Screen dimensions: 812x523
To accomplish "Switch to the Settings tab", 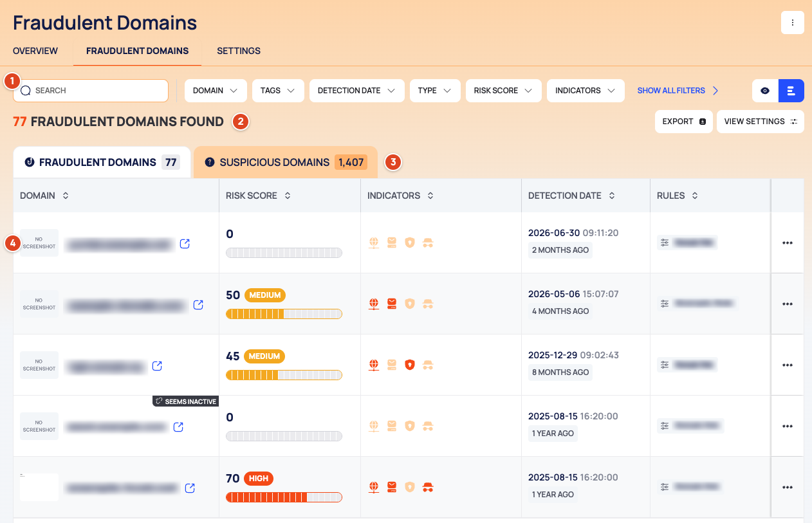I will coord(239,51).
